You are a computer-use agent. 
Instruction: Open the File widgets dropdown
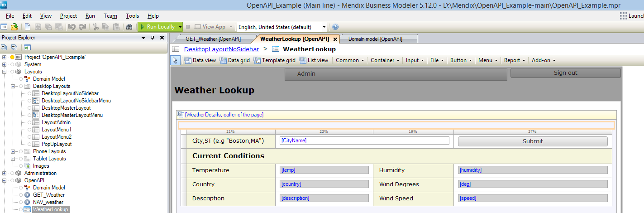pos(437,60)
